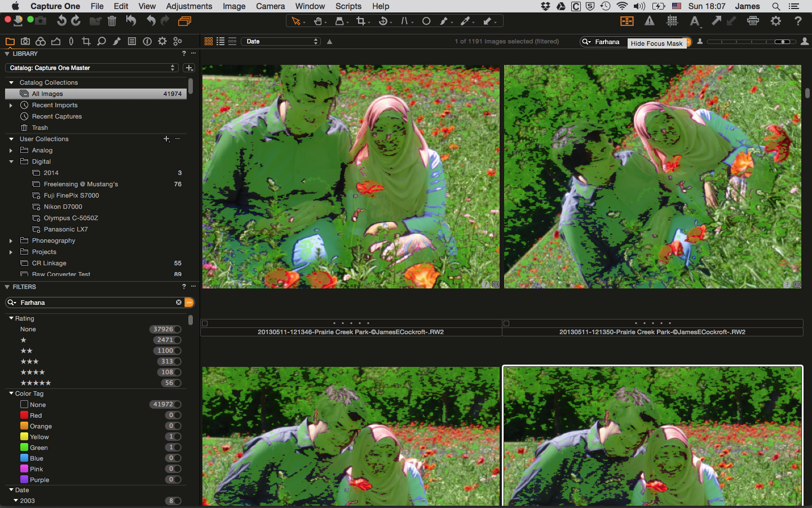
Task: Open the Metadata tool tab info icon
Action: tap(147, 41)
